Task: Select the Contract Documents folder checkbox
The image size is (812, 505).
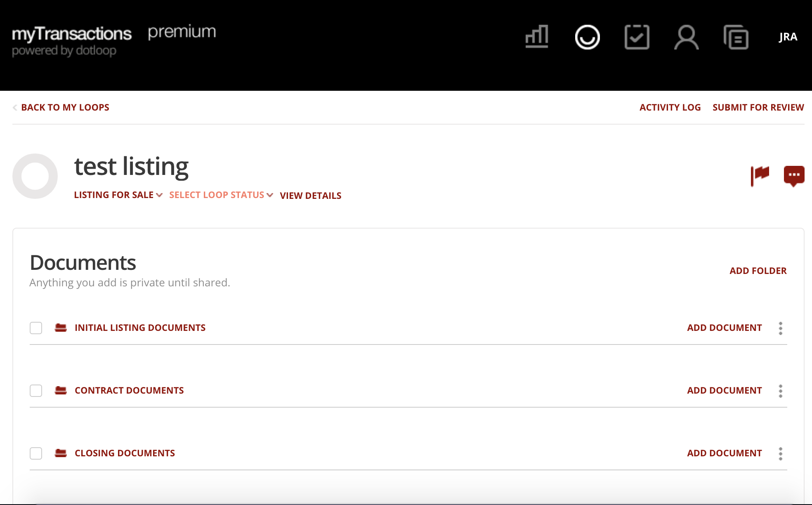Action: [36, 391]
